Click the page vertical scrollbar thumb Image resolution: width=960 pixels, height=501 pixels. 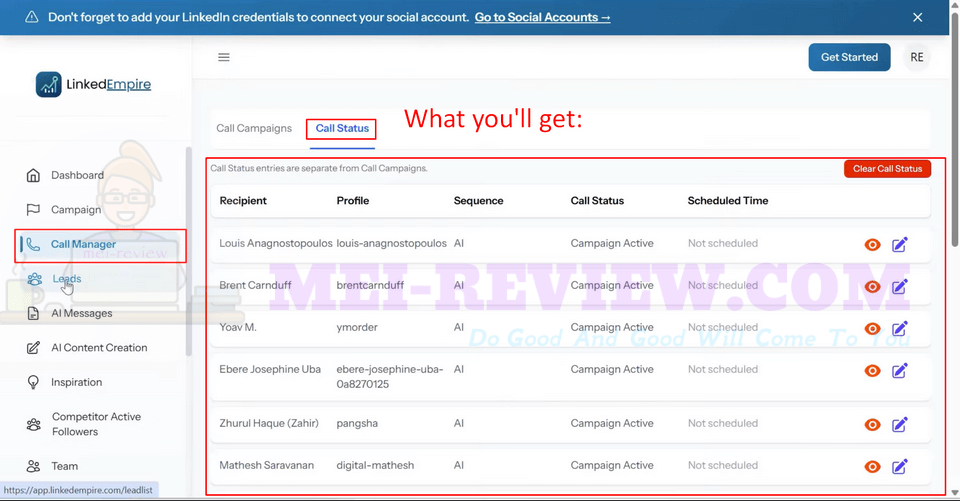pos(954,129)
